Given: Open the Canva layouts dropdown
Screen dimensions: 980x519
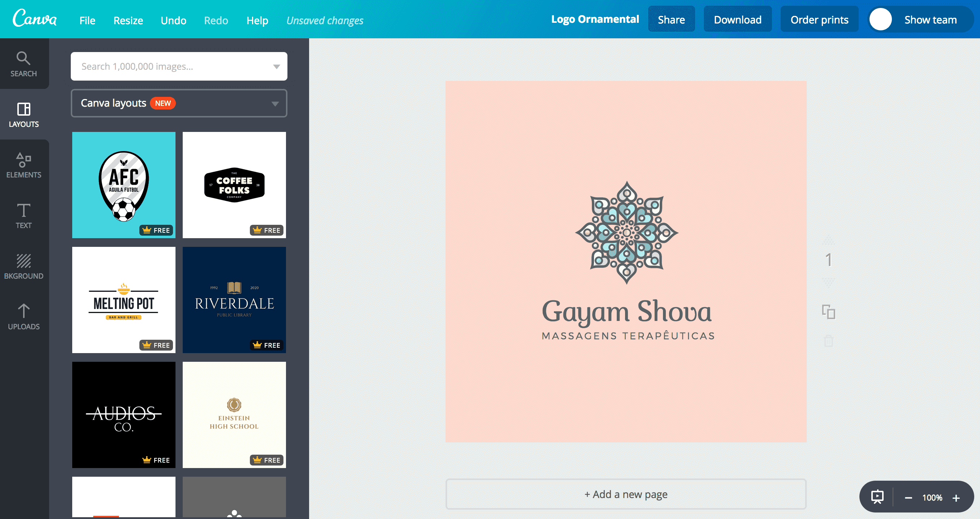Looking at the screenshot, I should (179, 103).
